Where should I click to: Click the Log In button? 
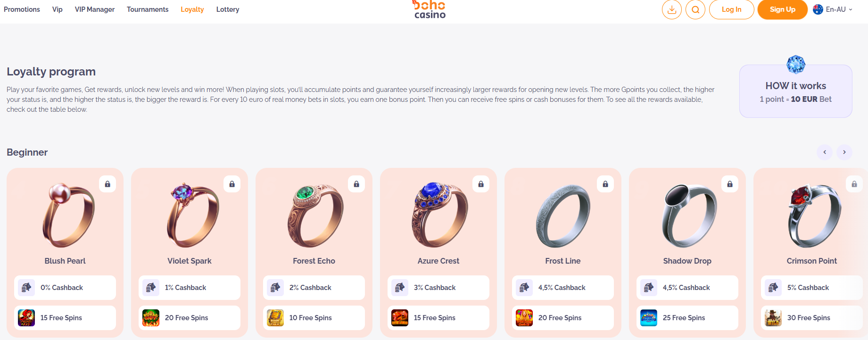coord(731,9)
